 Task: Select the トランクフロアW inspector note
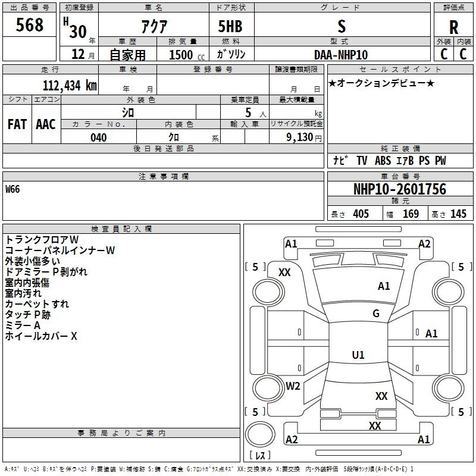(x=37, y=240)
